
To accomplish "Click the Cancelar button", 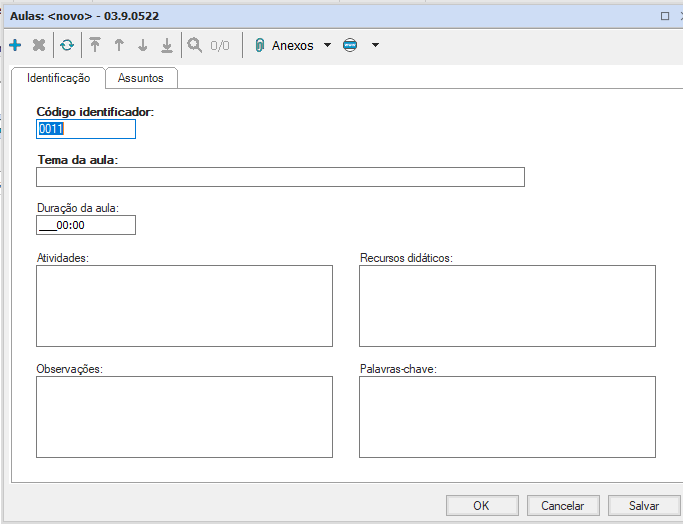I will tap(562, 506).
